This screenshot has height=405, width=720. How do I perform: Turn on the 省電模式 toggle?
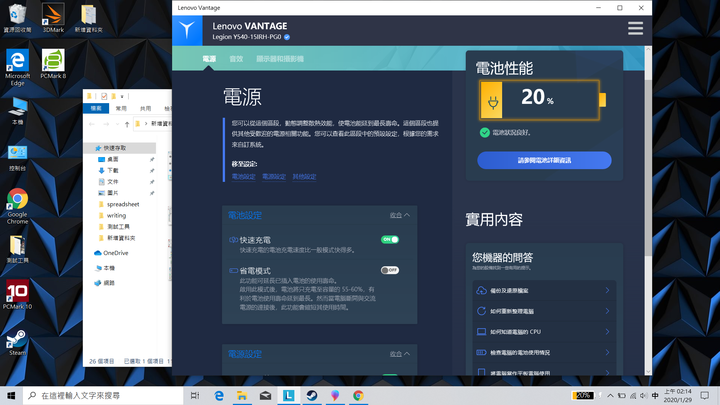390,270
